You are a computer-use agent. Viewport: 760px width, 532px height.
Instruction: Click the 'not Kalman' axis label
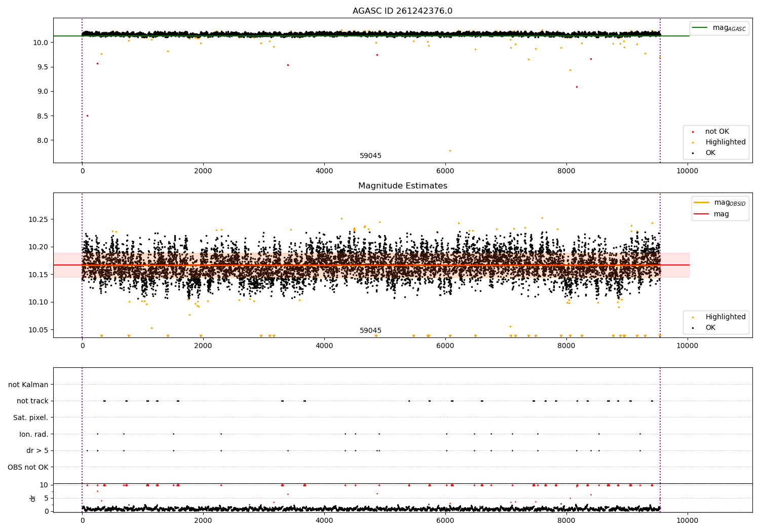[x=28, y=385]
